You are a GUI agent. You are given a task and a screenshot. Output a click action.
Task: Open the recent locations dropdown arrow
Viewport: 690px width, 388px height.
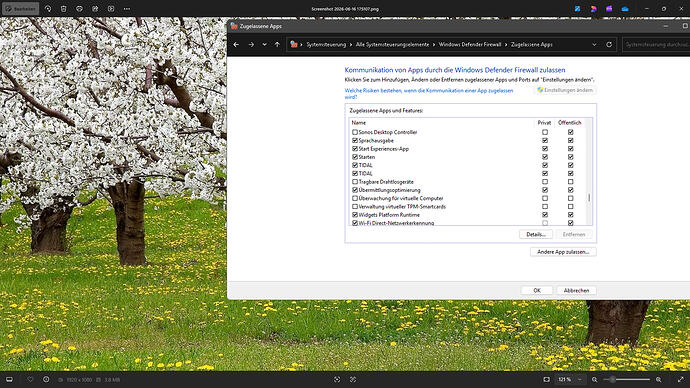coord(264,44)
